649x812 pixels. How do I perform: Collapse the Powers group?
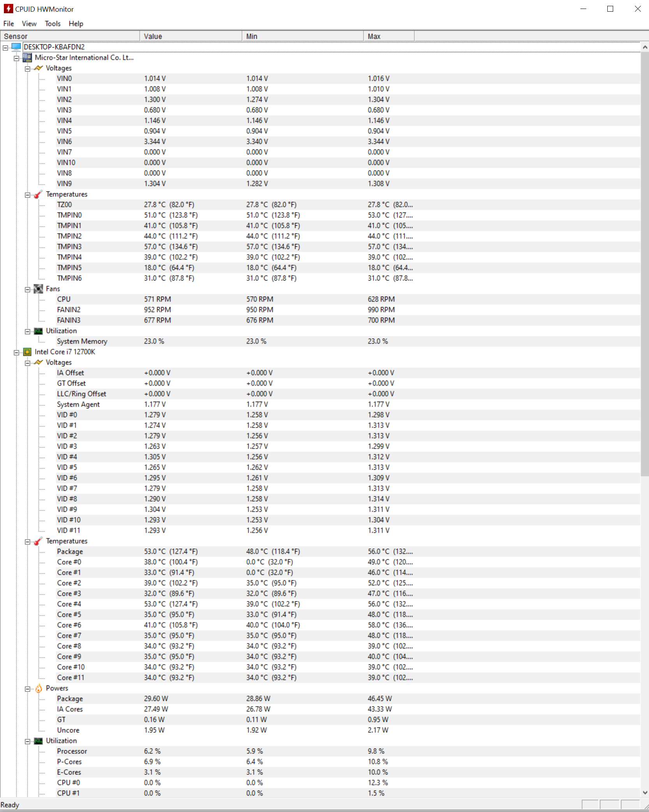27,689
